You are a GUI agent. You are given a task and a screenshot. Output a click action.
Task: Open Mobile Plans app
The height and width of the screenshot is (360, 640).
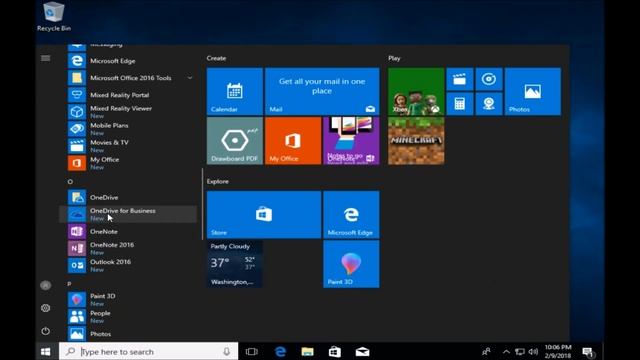click(128, 129)
